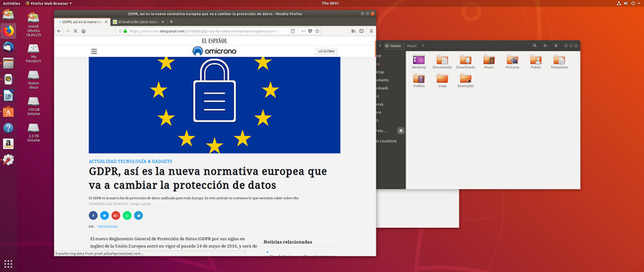Screen dimensions: 644x272
Task: Open Thunderbird from the dock
Action: [x=8, y=47]
